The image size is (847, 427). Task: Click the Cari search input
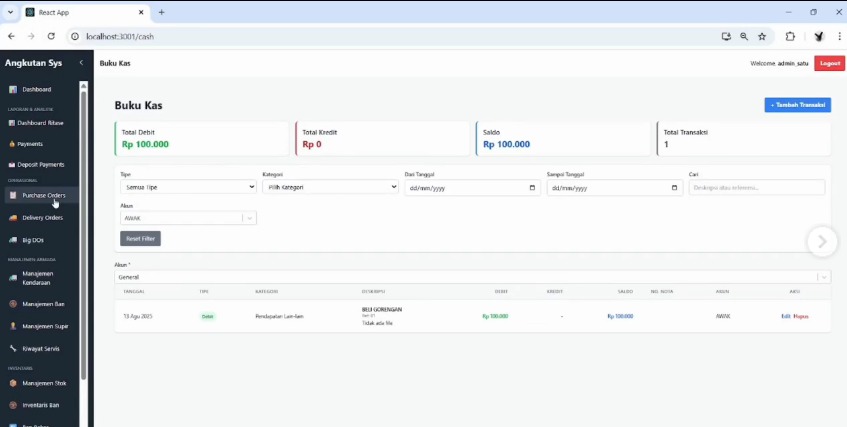(x=757, y=188)
